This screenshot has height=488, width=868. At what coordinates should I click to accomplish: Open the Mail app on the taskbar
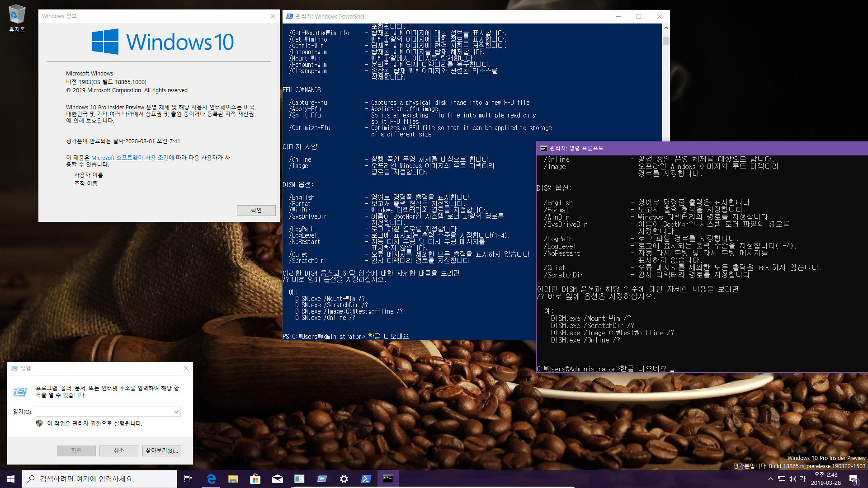click(278, 479)
